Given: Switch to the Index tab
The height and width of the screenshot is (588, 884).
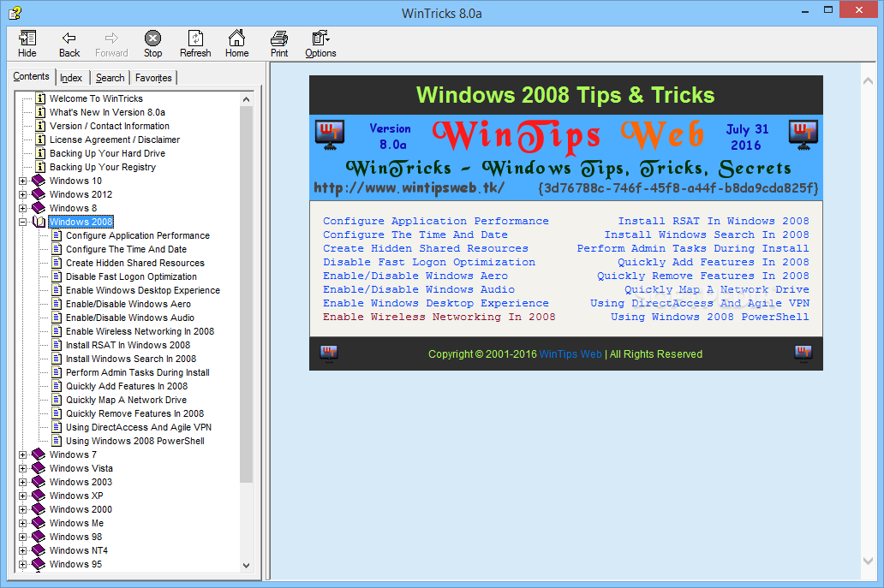Looking at the screenshot, I should pyautogui.click(x=71, y=78).
